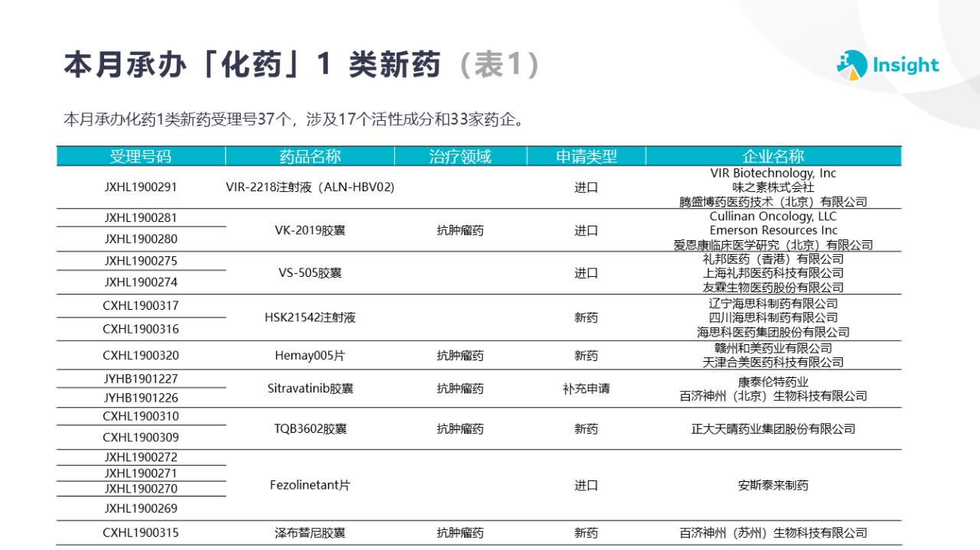Select cell JXHL1900275
Image resolution: width=980 pixels, height=550 pixels.
tap(141, 261)
